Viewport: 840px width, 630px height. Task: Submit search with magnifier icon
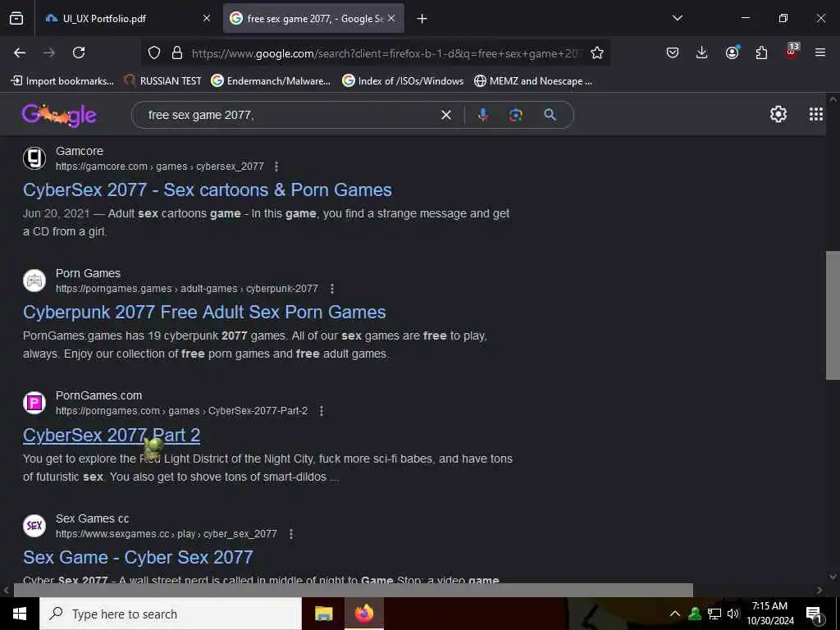pos(550,115)
